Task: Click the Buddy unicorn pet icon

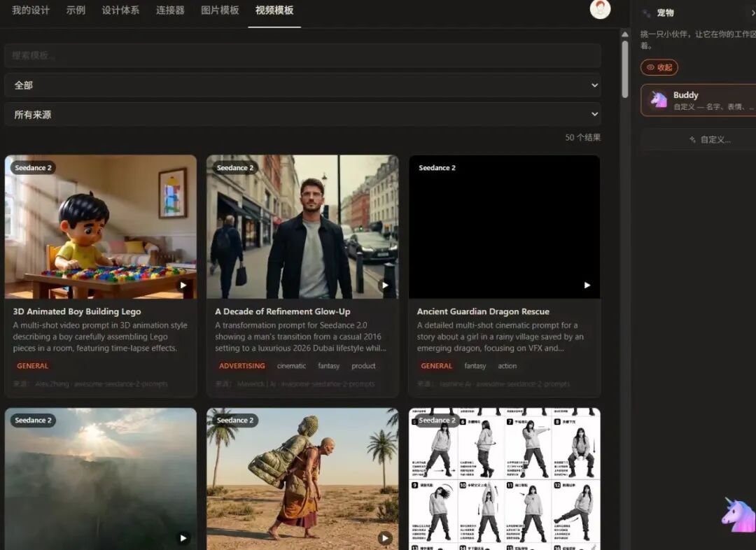Action: coord(659,100)
